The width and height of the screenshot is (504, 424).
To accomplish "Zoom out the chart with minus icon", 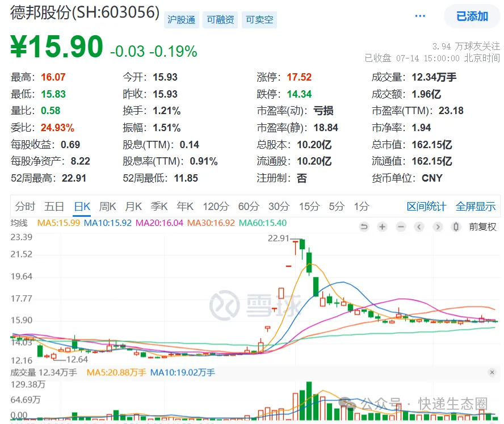I will point(401,227).
